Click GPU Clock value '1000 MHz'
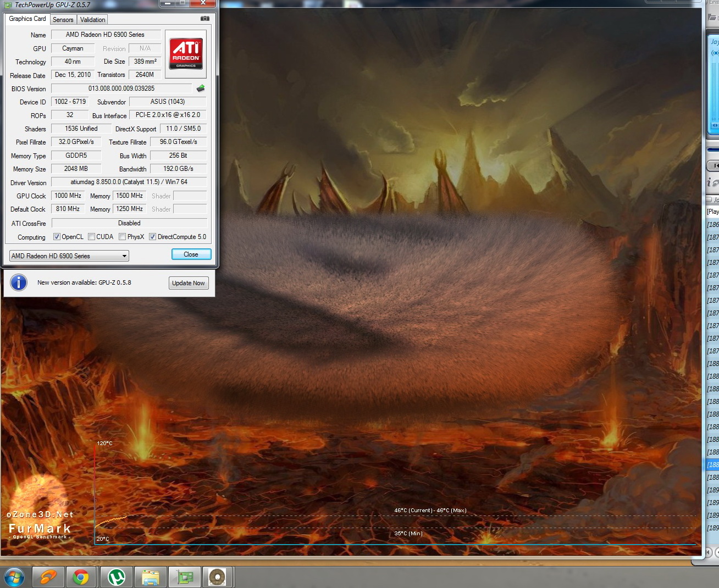The image size is (719, 588). tap(68, 196)
